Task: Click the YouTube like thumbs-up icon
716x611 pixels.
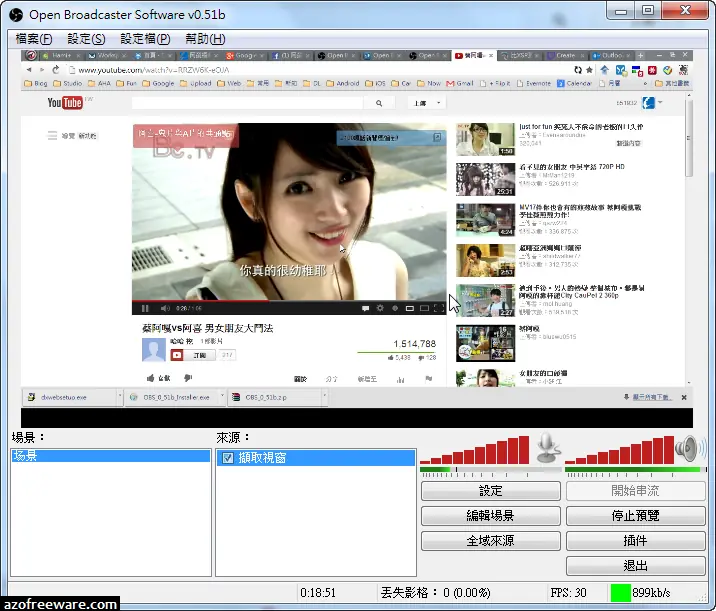Action: pyautogui.click(x=151, y=378)
